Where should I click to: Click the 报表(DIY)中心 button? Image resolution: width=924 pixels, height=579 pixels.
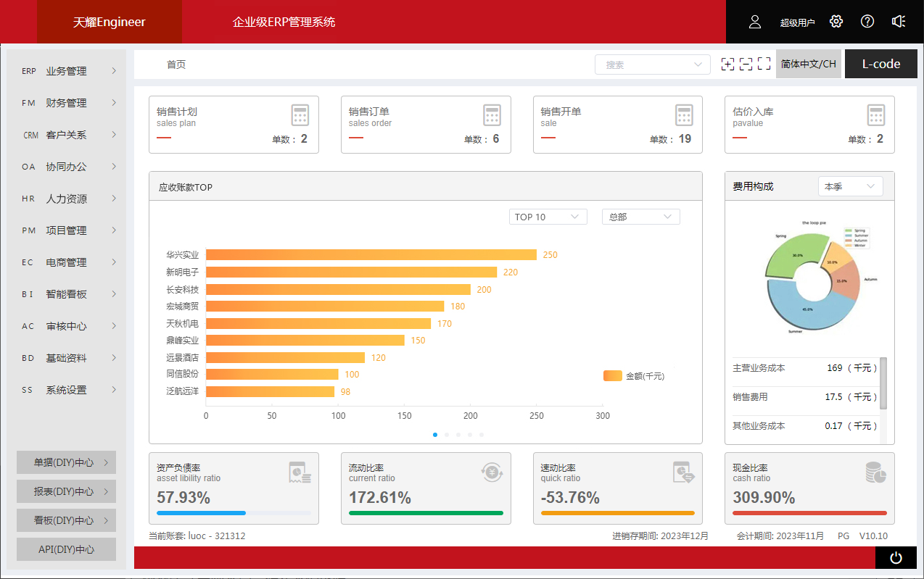pos(66,491)
